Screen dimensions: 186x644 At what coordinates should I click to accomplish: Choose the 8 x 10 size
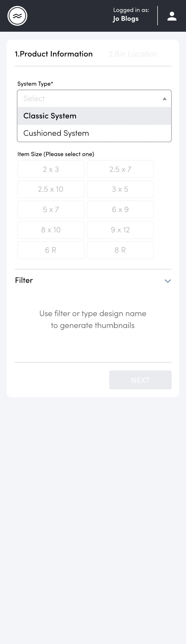(51, 230)
